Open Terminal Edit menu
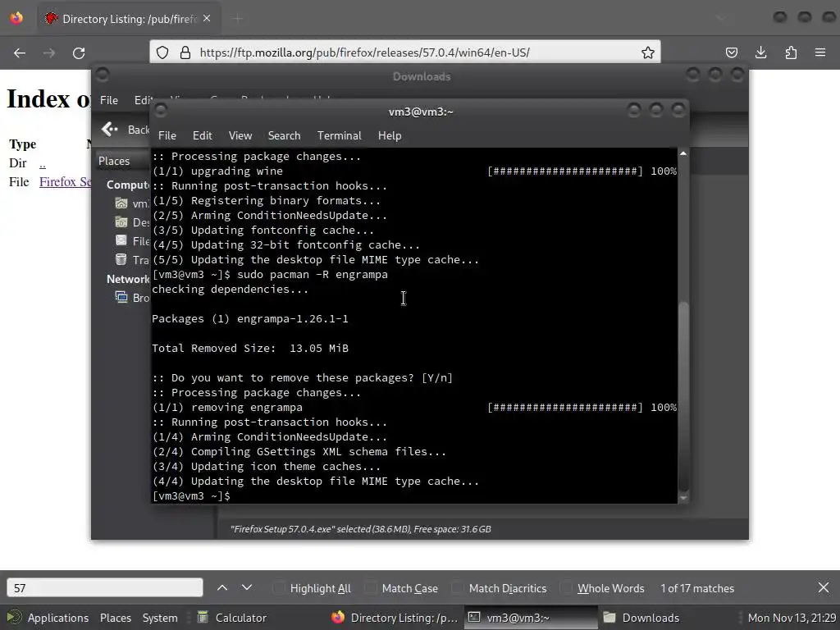 202,135
